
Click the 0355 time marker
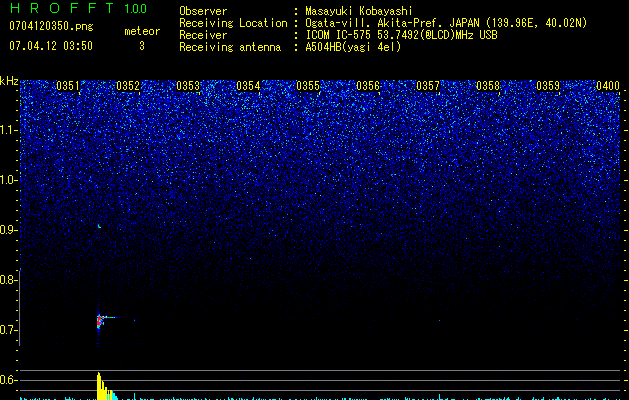coord(308,86)
